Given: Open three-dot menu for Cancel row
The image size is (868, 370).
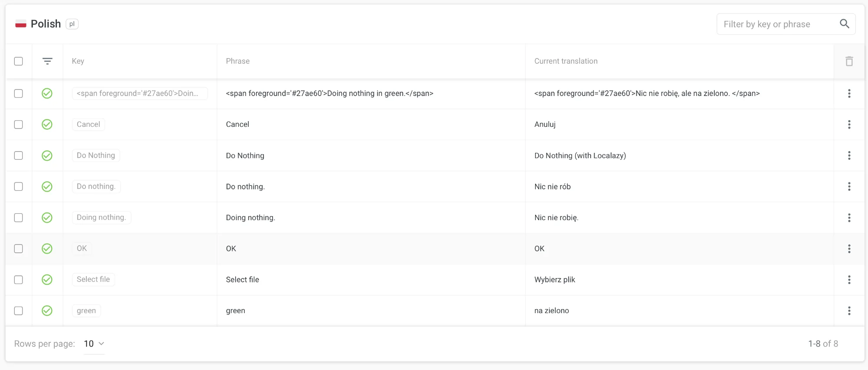Looking at the screenshot, I should tap(849, 125).
